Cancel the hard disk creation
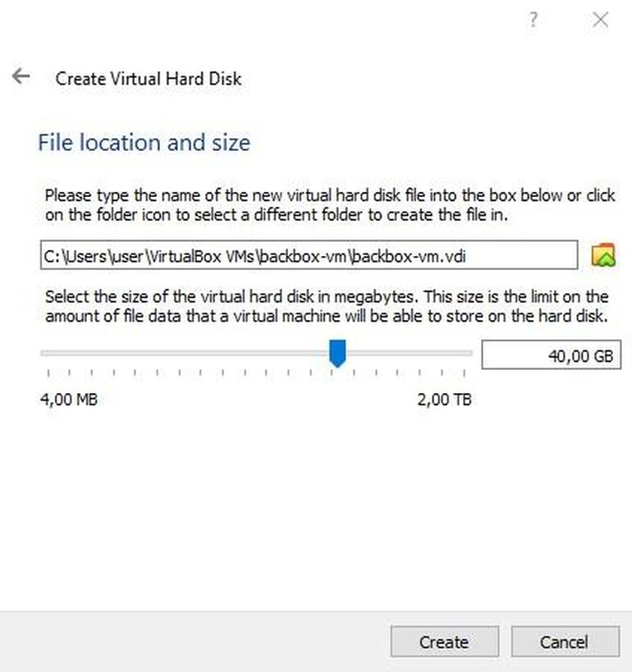The image size is (632, 672). [x=566, y=642]
